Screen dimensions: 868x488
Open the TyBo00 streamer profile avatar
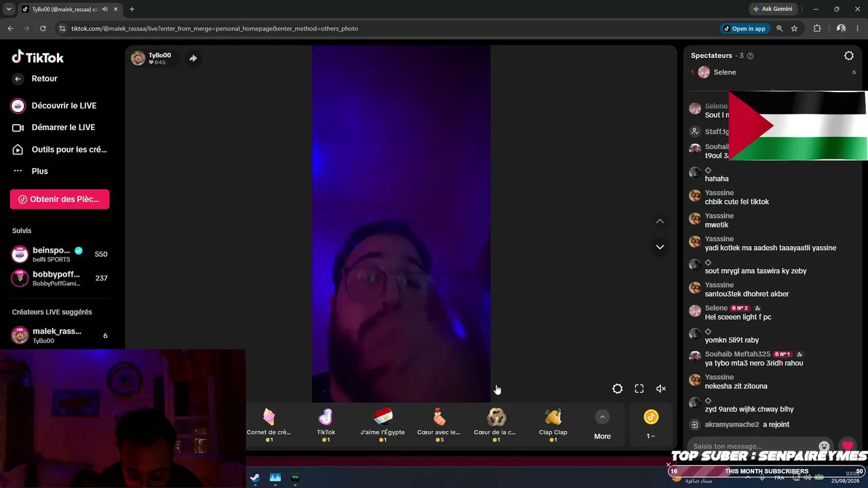tap(138, 58)
